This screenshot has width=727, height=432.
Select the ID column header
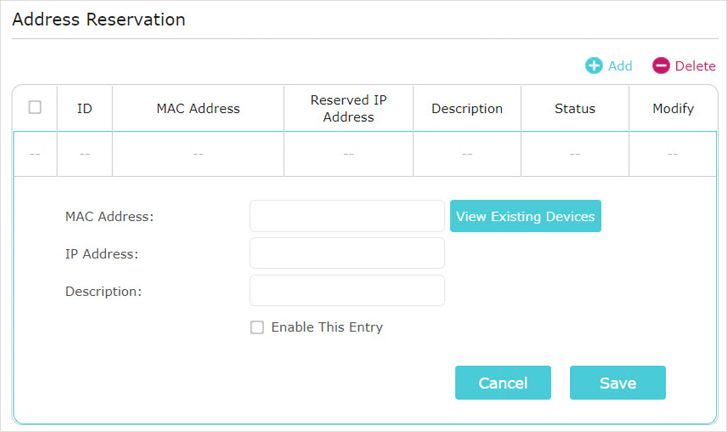click(84, 108)
